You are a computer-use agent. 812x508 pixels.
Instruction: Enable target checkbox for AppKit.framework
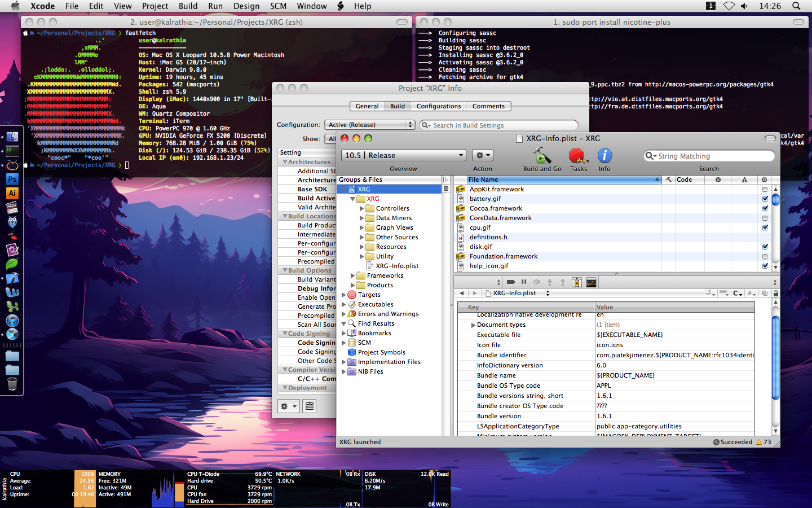coord(765,190)
